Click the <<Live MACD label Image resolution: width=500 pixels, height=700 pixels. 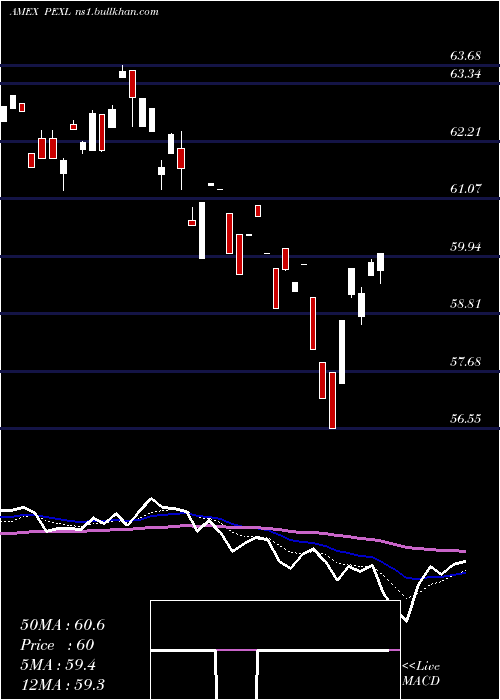(x=421, y=673)
